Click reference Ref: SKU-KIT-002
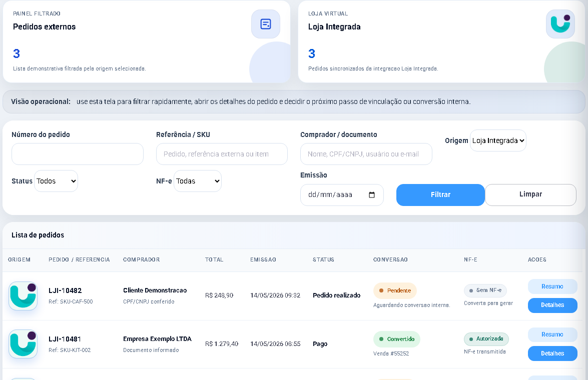Viewport: 588px width, 380px height. (70, 350)
